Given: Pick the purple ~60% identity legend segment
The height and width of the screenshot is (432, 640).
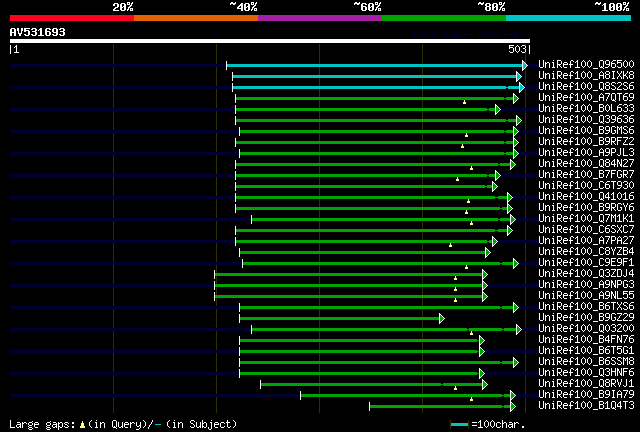Looking at the screenshot, I should coord(320,18).
